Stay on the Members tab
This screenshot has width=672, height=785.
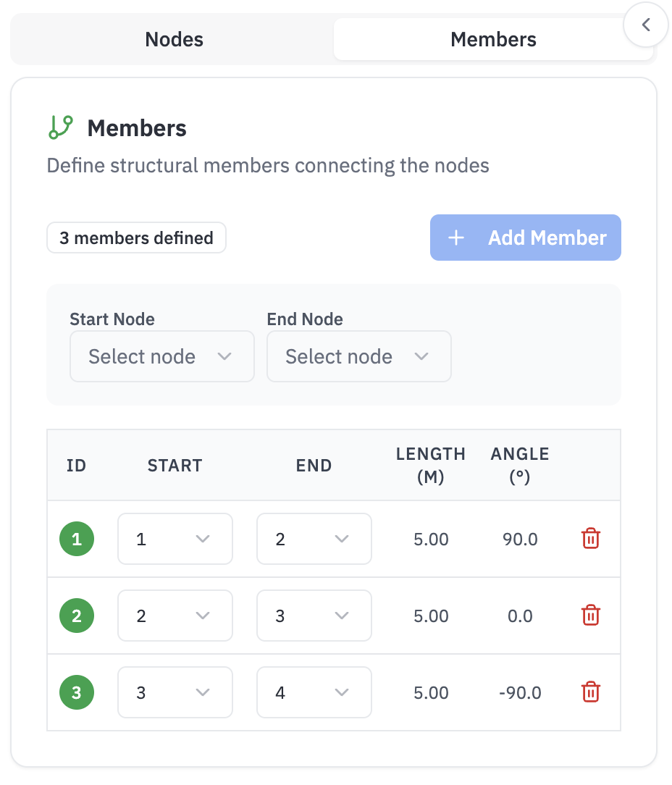tap(493, 39)
